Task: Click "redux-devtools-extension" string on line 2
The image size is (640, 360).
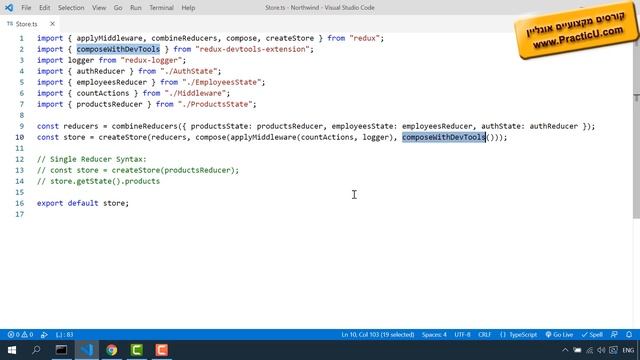Action: click(255, 49)
